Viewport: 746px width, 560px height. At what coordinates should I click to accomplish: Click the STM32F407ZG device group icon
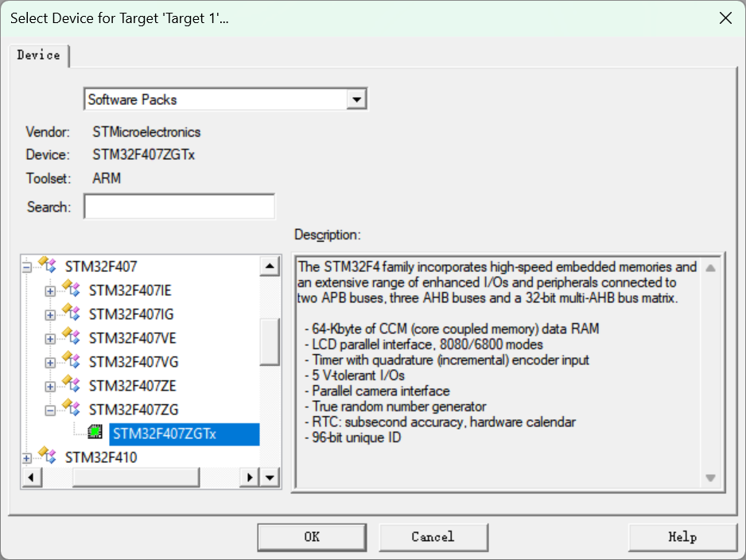(x=72, y=407)
